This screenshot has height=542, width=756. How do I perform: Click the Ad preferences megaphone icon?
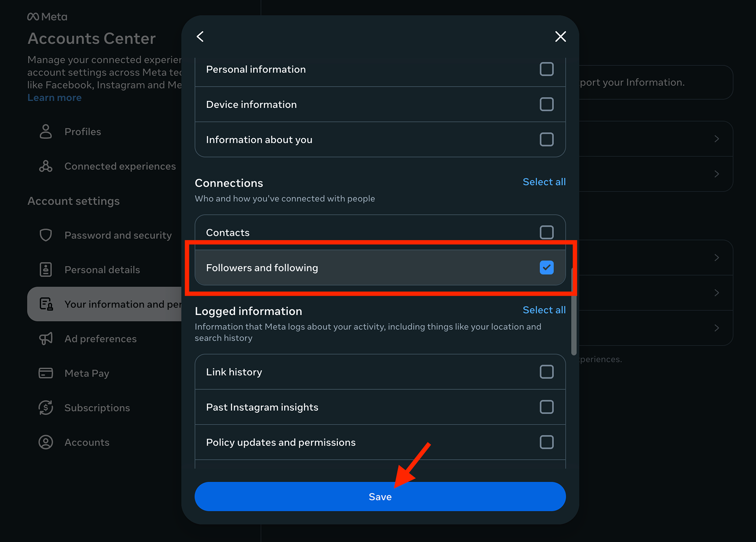[x=46, y=338]
